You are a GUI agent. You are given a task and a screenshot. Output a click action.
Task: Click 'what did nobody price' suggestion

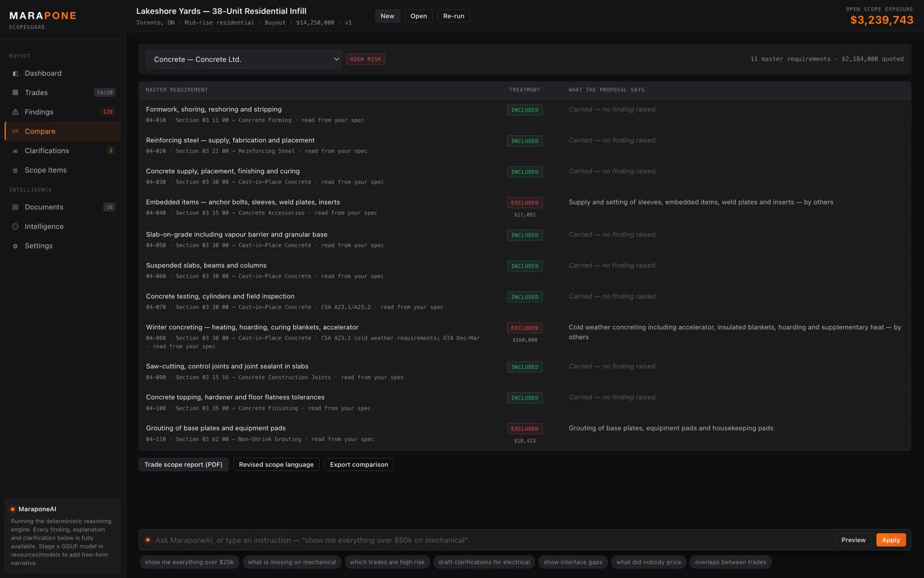(x=648, y=562)
